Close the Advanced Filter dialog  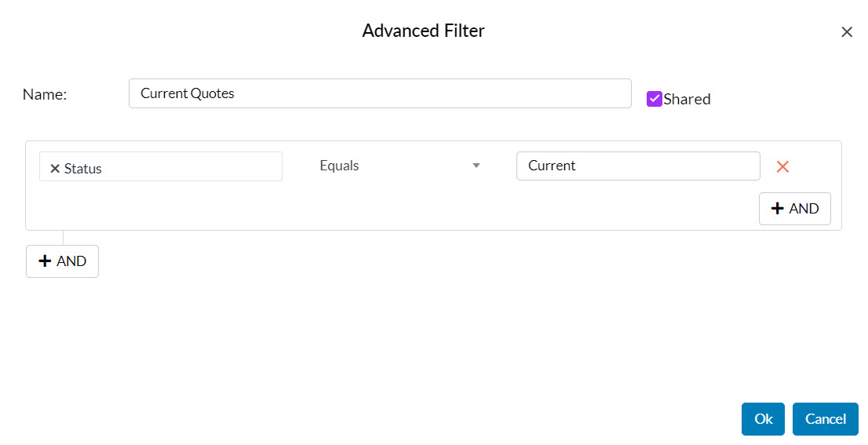(x=847, y=32)
